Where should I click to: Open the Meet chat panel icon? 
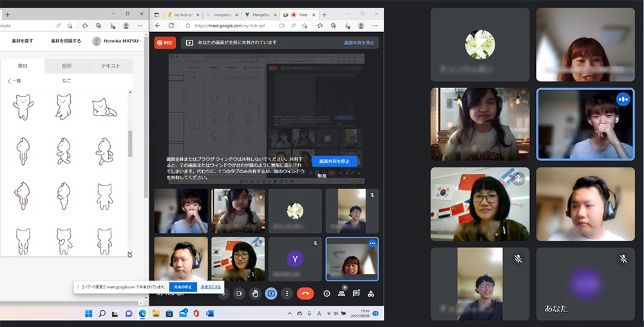[x=356, y=294]
